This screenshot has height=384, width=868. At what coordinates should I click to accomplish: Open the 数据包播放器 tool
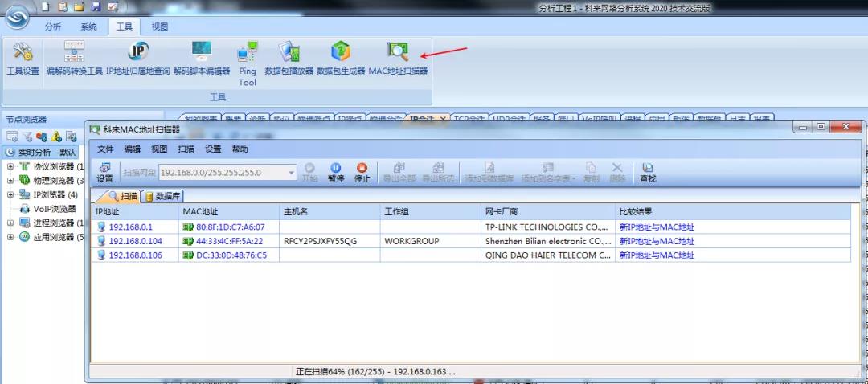(289, 59)
